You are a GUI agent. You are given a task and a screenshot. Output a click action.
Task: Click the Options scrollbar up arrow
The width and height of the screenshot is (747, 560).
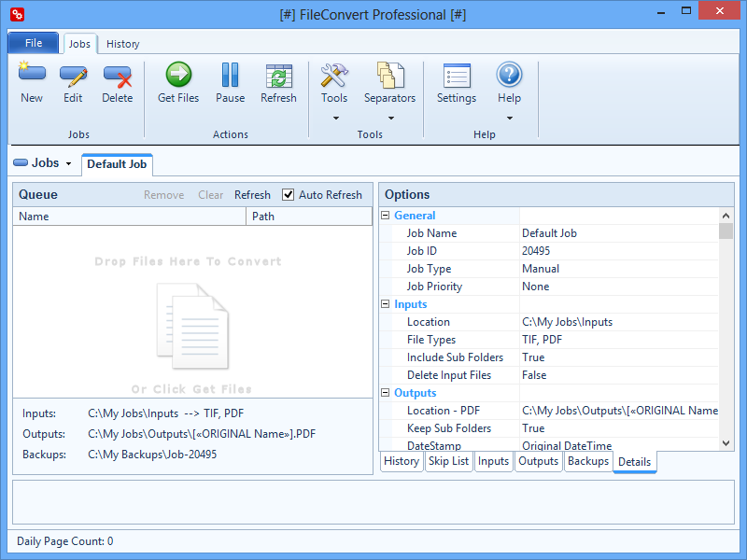(726, 216)
